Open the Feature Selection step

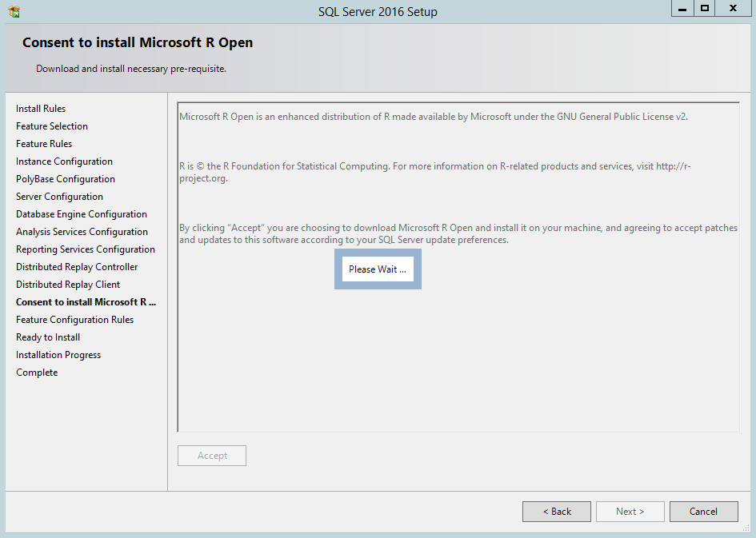pyautogui.click(x=51, y=126)
